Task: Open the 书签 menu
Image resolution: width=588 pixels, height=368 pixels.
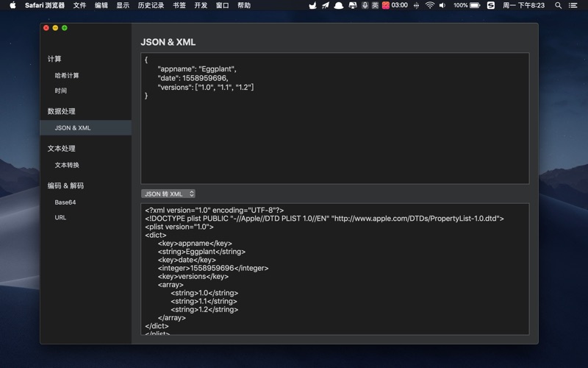Action: pos(179,5)
